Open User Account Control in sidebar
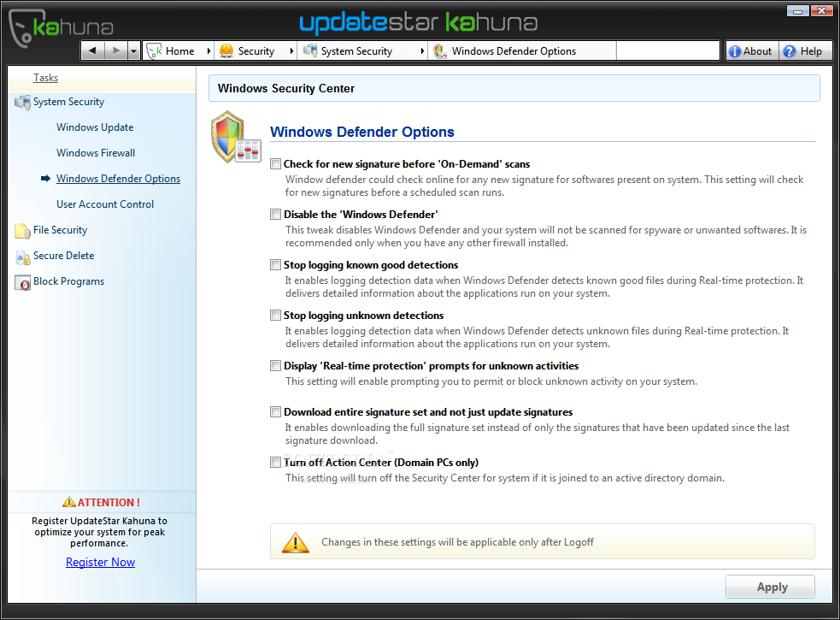Screen dimensions: 840x620 click(x=105, y=204)
